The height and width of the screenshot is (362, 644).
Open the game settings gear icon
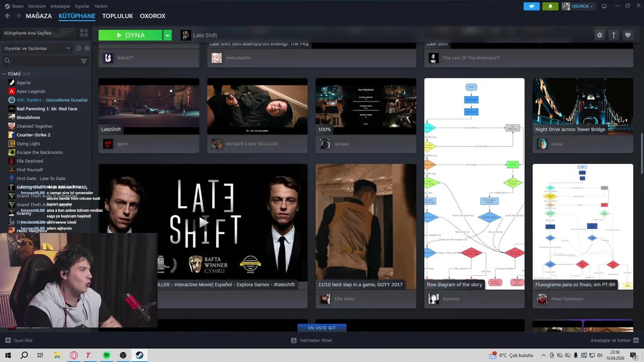pyautogui.click(x=599, y=35)
